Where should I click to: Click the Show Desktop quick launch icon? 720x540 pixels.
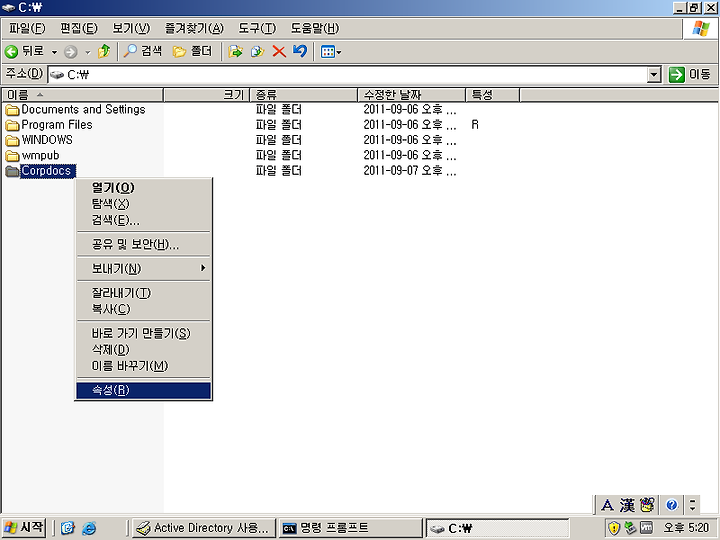[x=68, y=528]
